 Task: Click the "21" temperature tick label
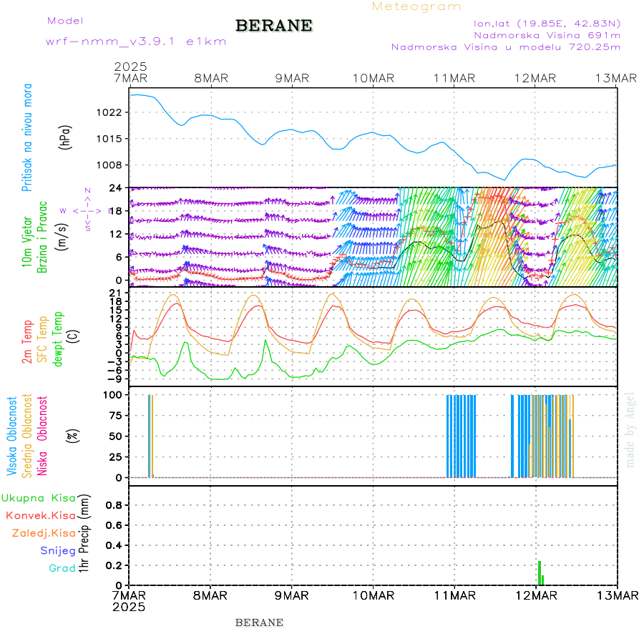pyautogui.click(x=115, y=293)
